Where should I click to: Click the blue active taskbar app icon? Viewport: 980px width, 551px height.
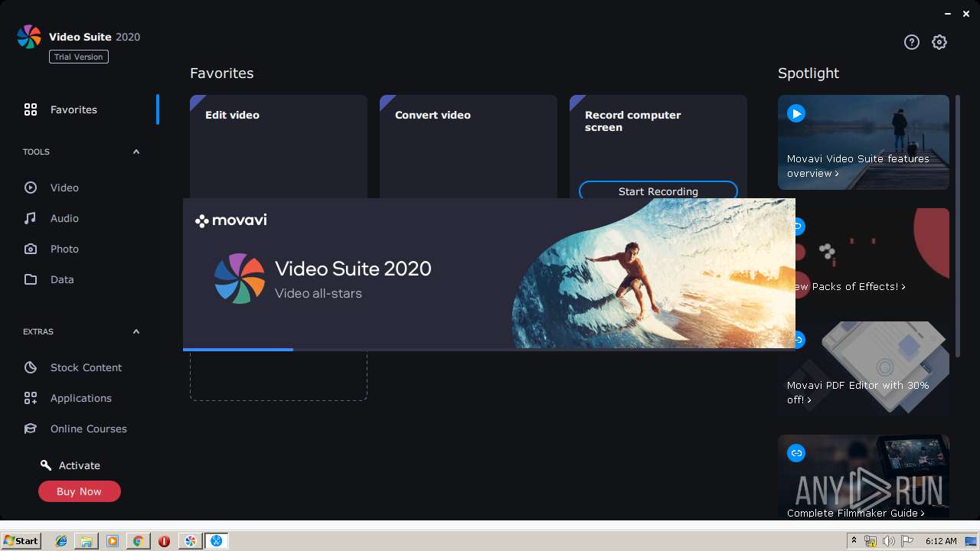click(217, 541)
